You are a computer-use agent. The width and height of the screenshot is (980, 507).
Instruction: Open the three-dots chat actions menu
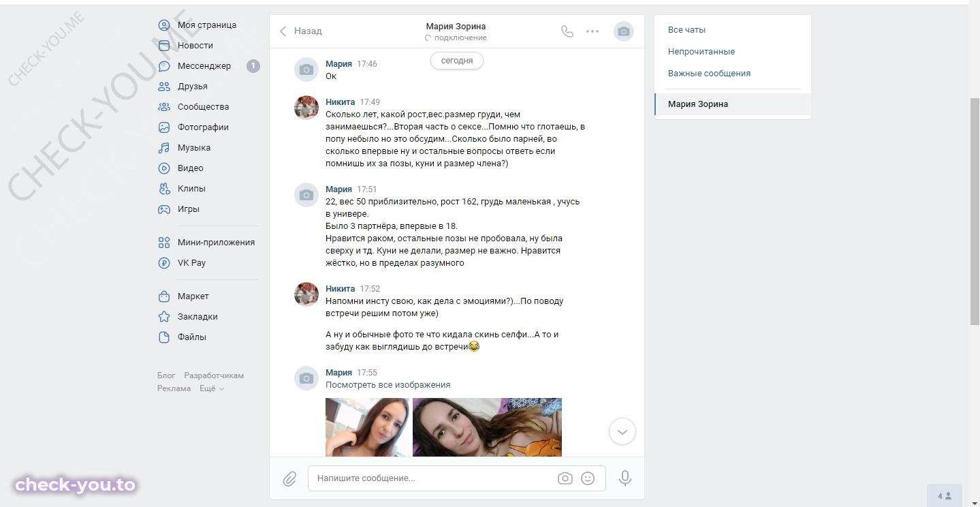tap(592, 31)
